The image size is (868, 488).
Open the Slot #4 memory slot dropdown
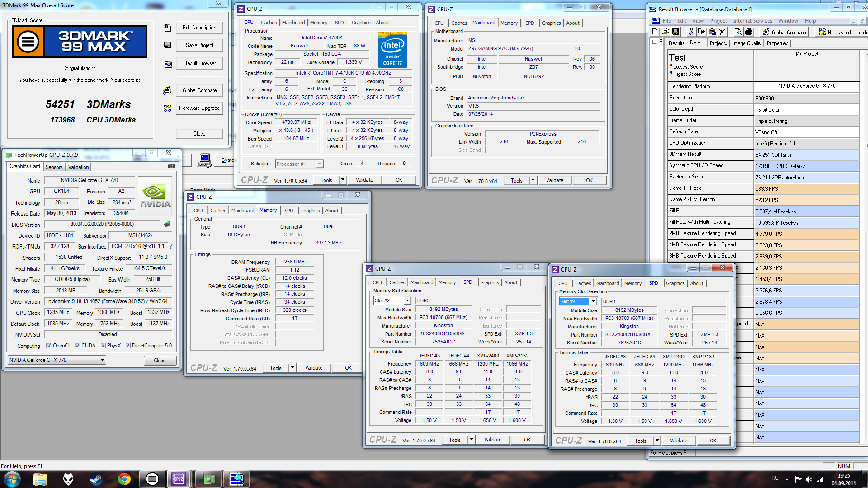(x=578, y=301)
